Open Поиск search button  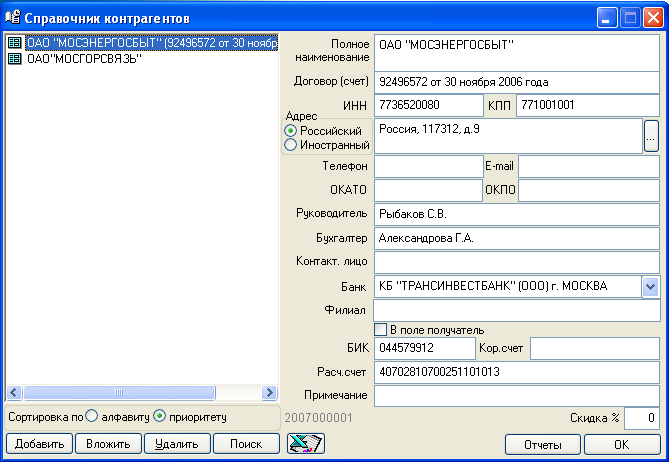click(x=246, y=444)
